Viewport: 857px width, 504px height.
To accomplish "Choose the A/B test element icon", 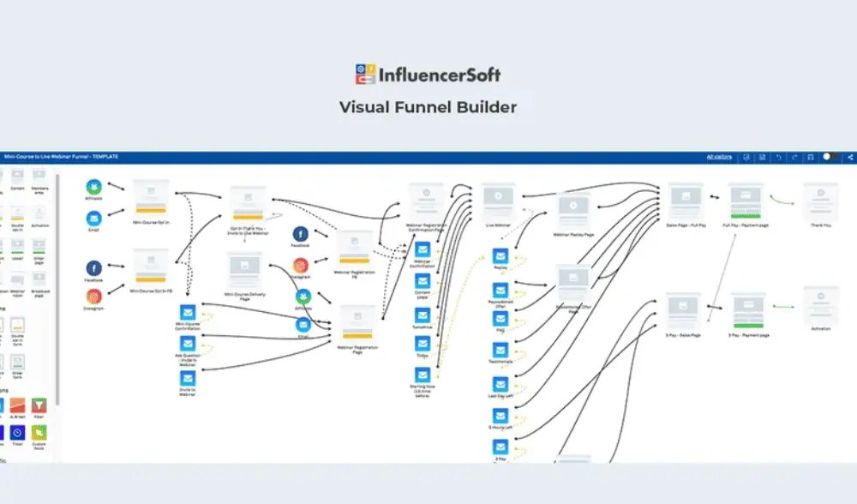I will tap(17, 405).
